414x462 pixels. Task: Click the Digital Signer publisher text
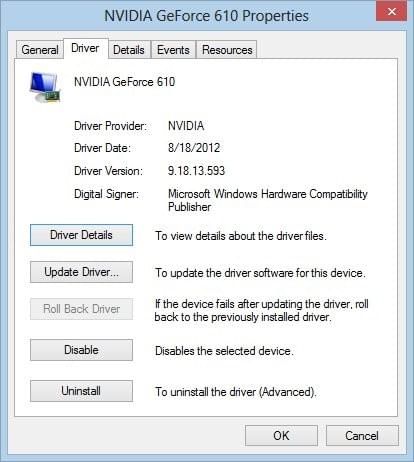tap(268, 200)
